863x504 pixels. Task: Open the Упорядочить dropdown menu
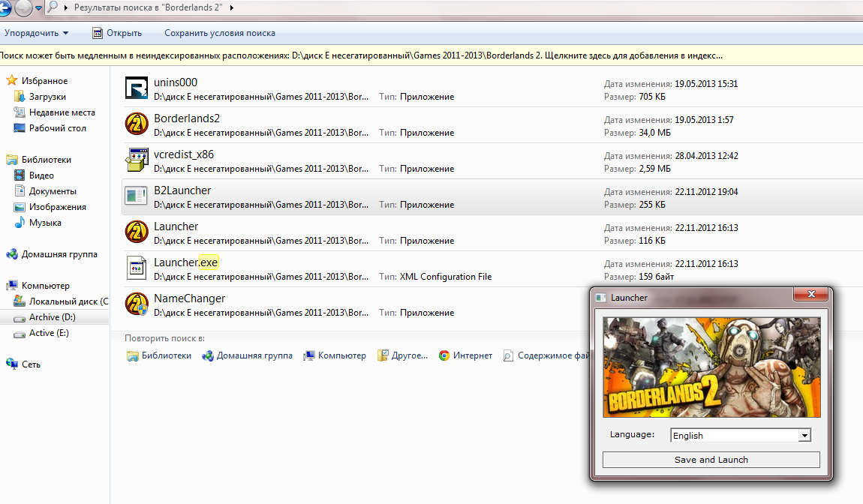point(36,33)
